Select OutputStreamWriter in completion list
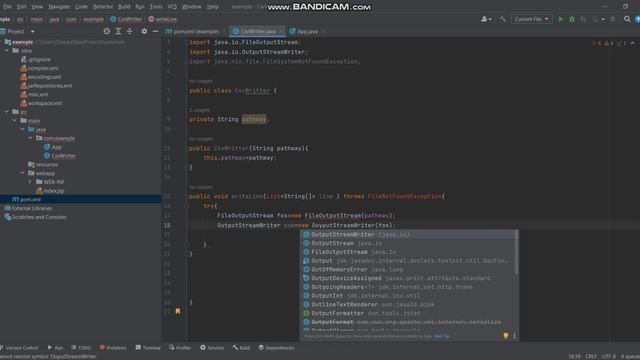 click(x=408, y=234)
